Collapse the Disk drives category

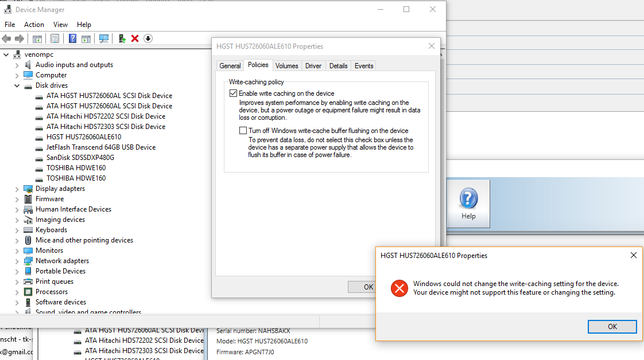click(x=17, y=85)
